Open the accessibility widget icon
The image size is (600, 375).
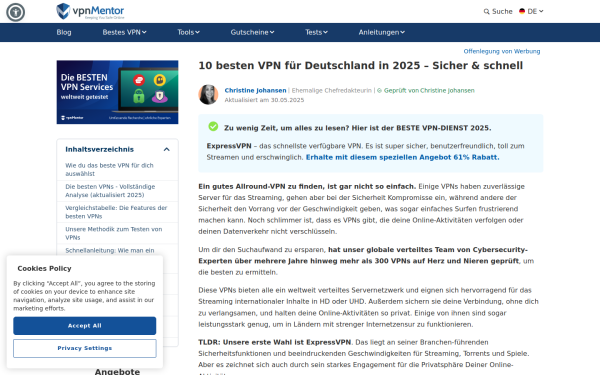coord(15,12)
